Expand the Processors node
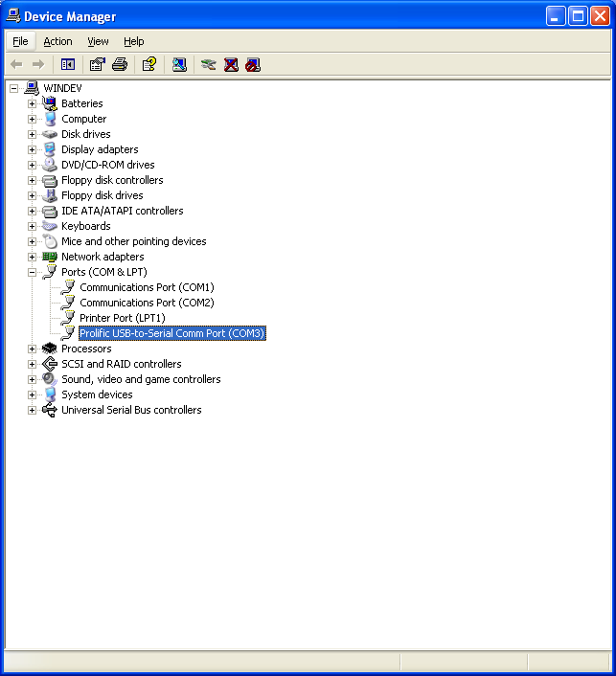The height and width of the screenshot is (676, 616). click(x=32, y=349)
